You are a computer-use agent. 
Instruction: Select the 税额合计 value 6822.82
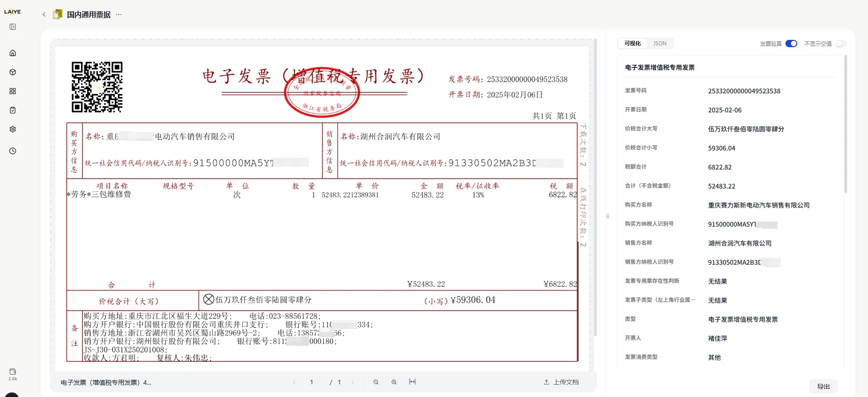click(x=720, y=167)
